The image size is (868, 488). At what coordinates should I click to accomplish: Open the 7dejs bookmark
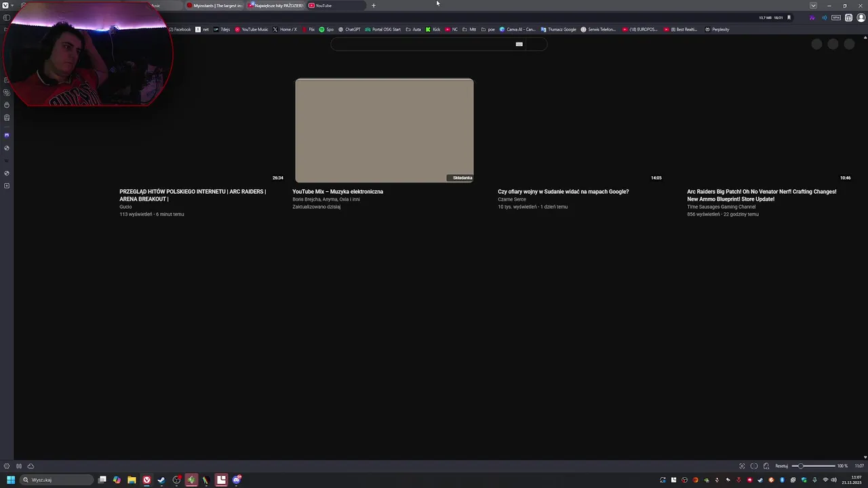pos(222,29)
